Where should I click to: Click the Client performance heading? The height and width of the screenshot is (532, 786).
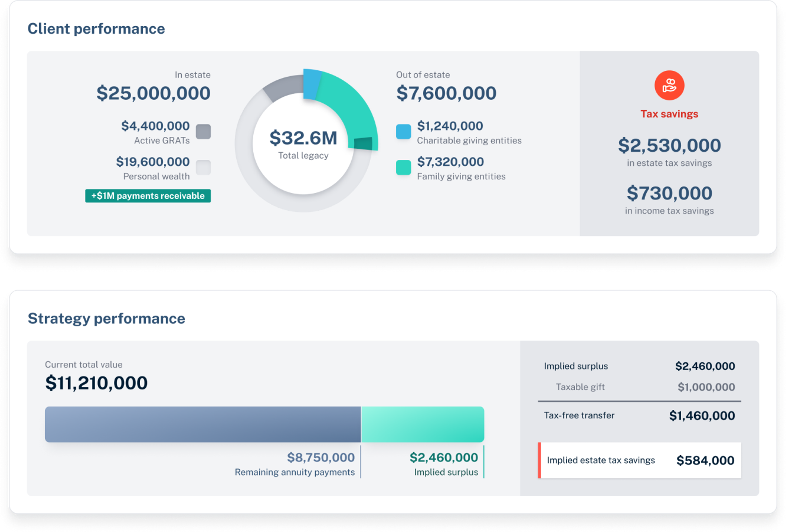96,29
